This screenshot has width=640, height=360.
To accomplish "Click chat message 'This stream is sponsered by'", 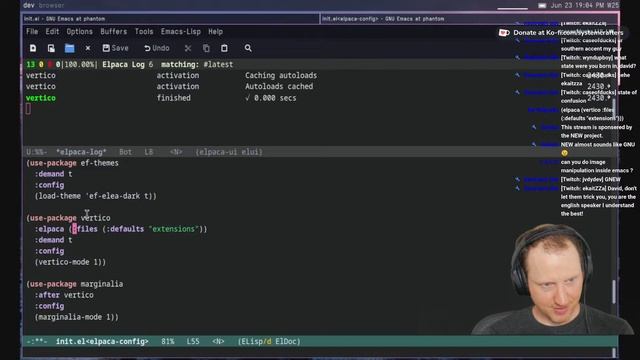I will 596,131.
